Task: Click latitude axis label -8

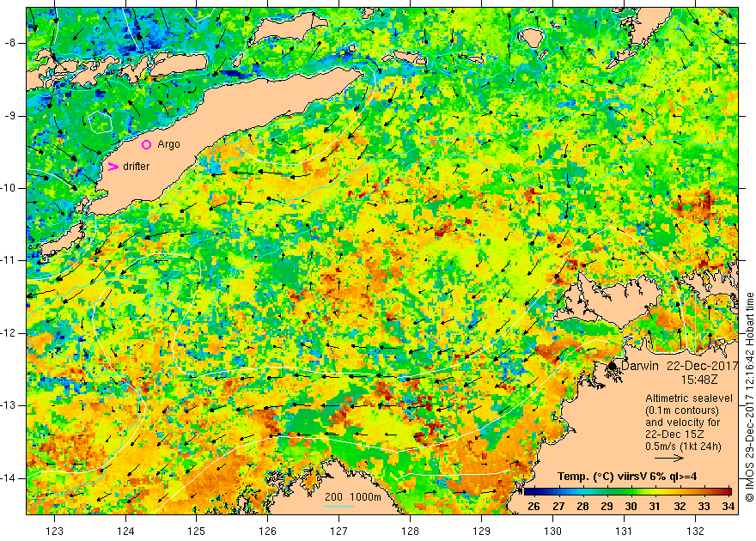Action: click(x=9, y=43)
